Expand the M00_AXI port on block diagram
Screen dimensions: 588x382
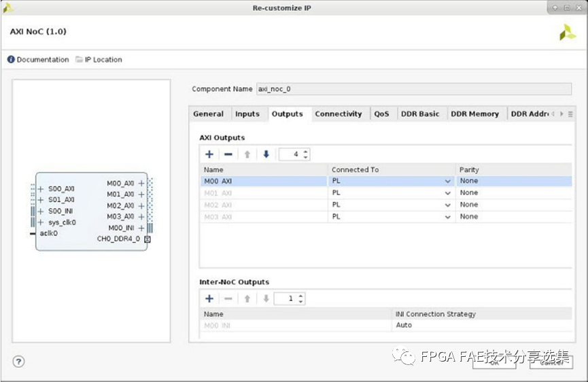tap(141, 184)
